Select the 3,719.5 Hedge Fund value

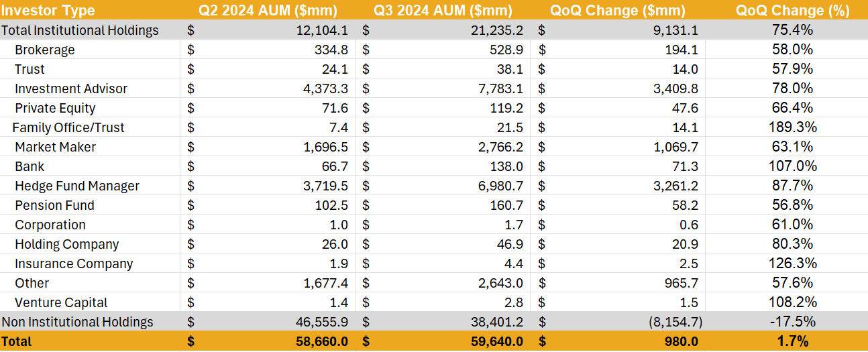[325, 186]
